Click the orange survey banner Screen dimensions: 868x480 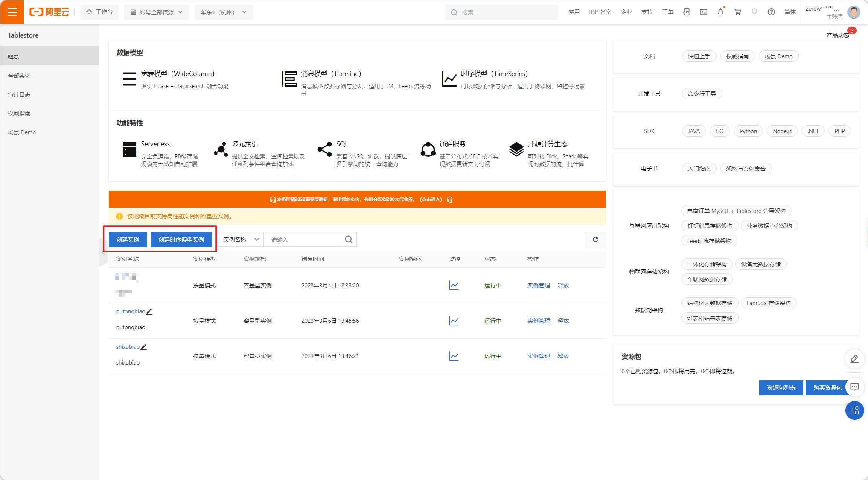point(357,199)
